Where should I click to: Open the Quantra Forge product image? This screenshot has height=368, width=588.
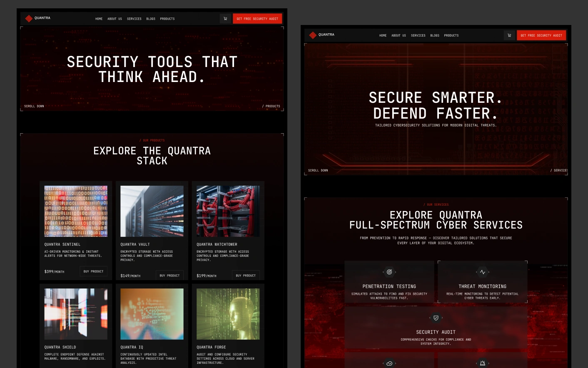(x=228, y=314)
